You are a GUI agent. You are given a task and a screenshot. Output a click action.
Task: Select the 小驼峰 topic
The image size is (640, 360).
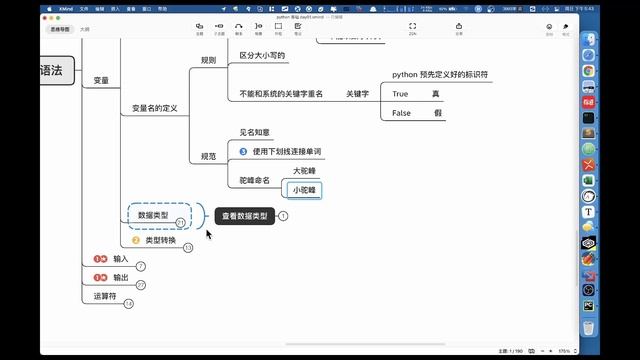click(x=304, y=191)
